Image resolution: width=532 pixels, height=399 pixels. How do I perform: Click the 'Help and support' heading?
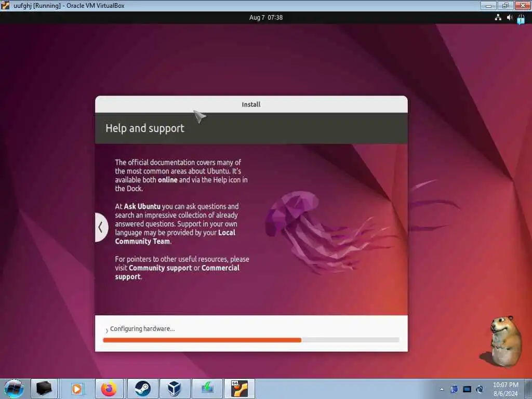tap(145, 128)
